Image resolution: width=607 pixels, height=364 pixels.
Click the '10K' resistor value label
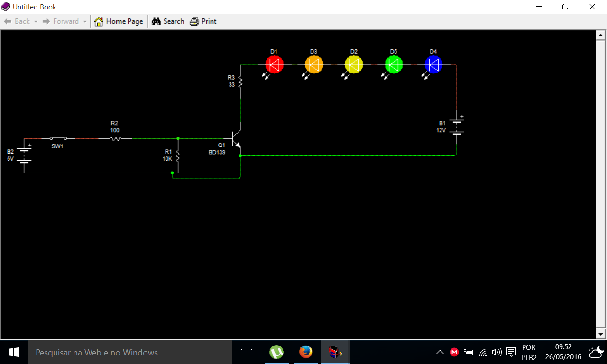point(167,159)
